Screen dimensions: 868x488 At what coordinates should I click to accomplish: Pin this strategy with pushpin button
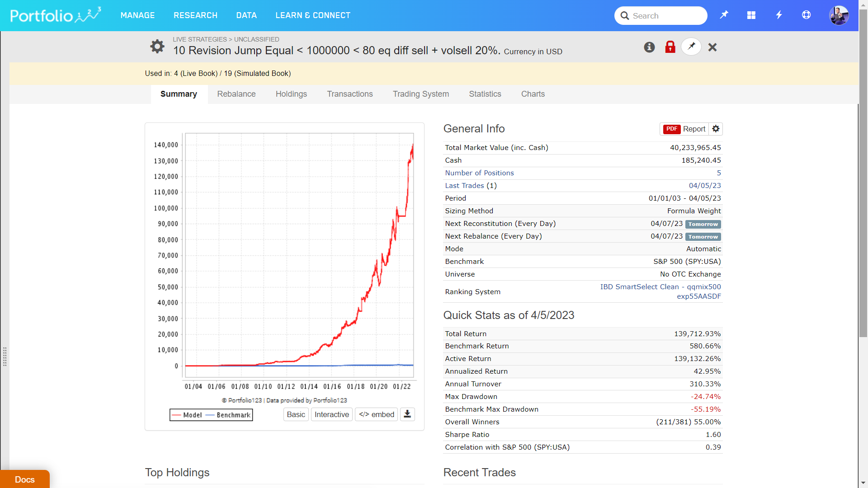(691, 47)
